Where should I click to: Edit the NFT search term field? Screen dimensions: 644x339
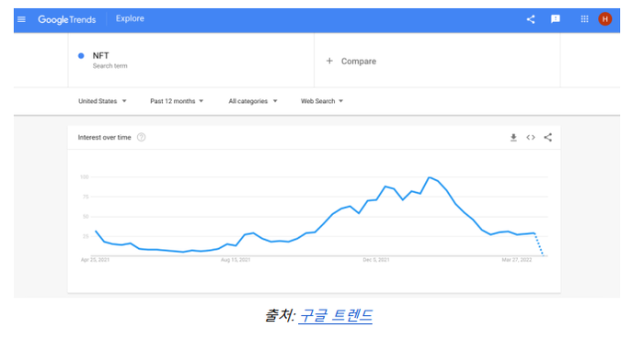click(191, 61)
